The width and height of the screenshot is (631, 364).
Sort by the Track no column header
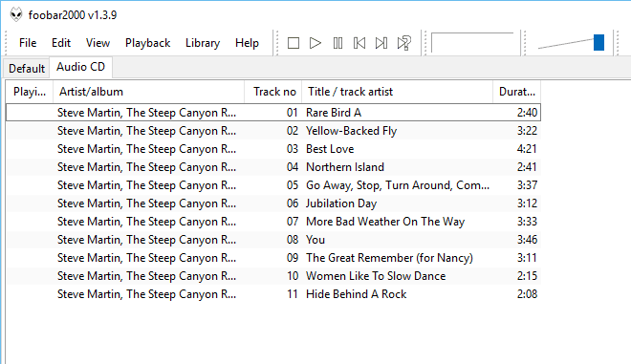(273, 92)
